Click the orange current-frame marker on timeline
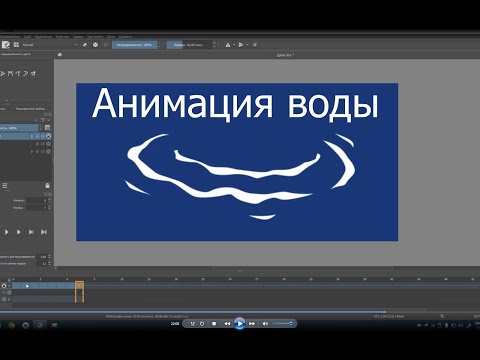The height and width of the screenshot is (360, 480). coord(79,292)
